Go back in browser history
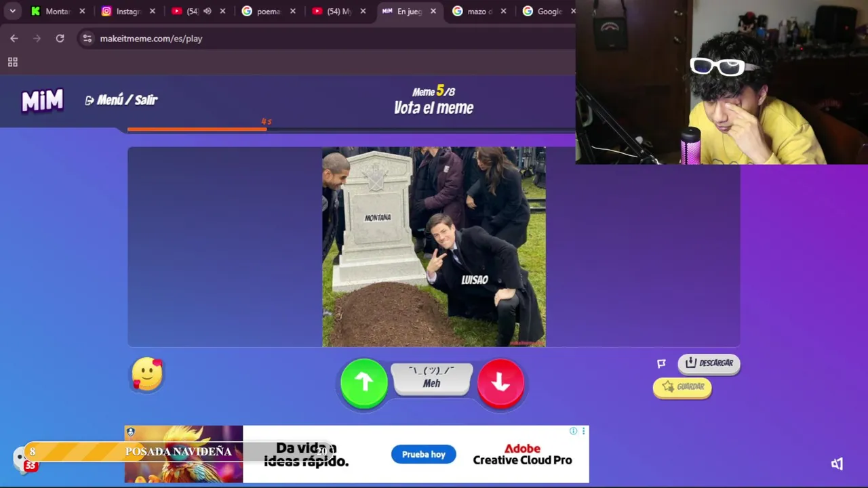 [14, 39]
